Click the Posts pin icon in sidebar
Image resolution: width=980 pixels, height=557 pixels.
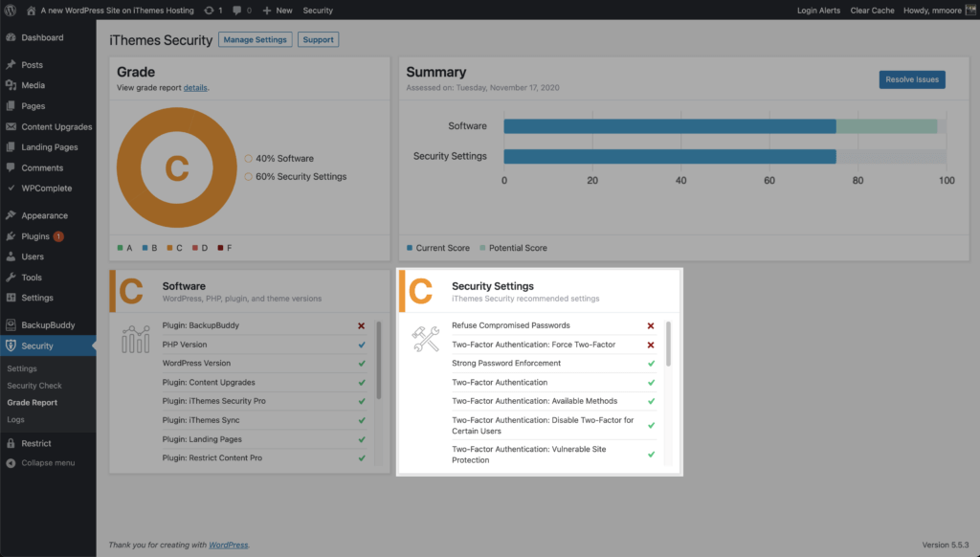(11, 64)
